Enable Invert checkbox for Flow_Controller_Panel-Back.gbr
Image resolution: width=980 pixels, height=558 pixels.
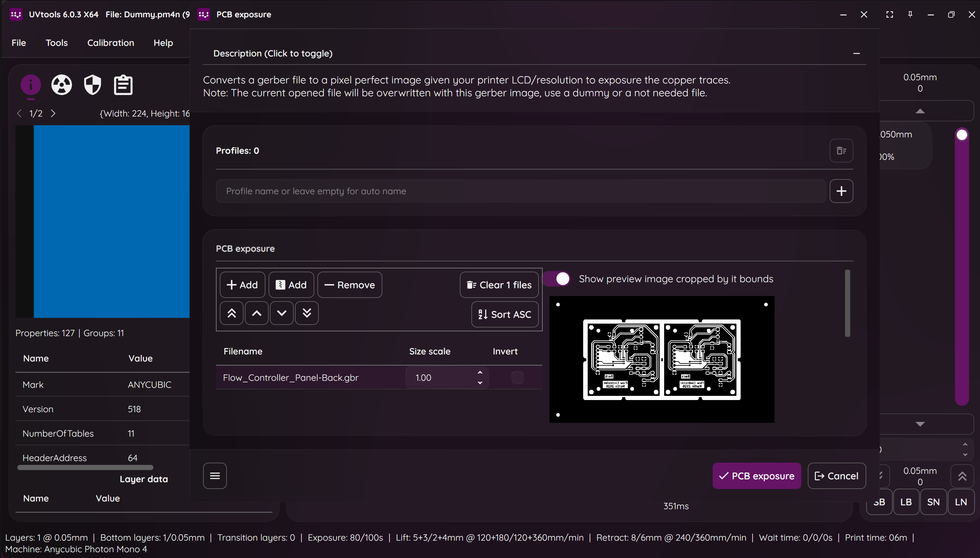coord(517,378)
